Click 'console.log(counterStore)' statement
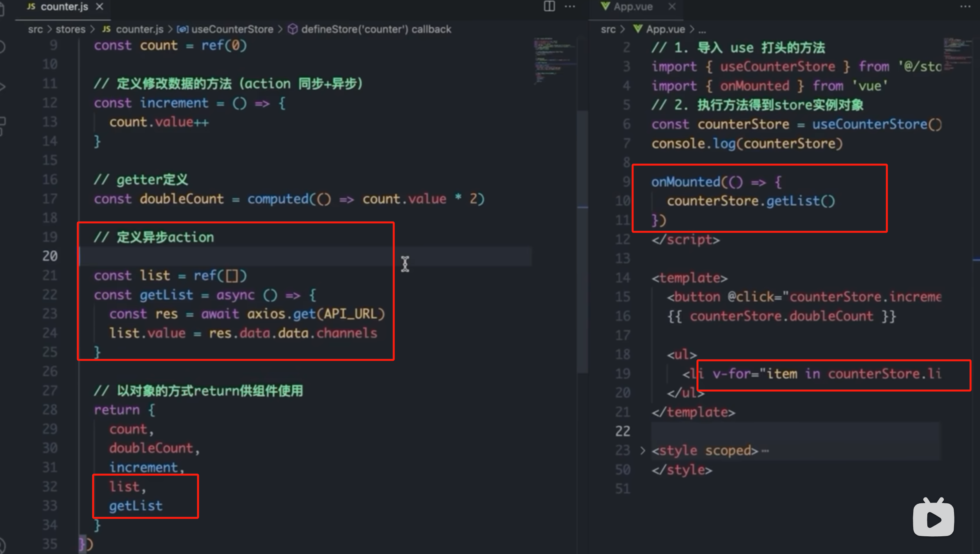Viewport: 980px width, 554px height. [747, 144]
